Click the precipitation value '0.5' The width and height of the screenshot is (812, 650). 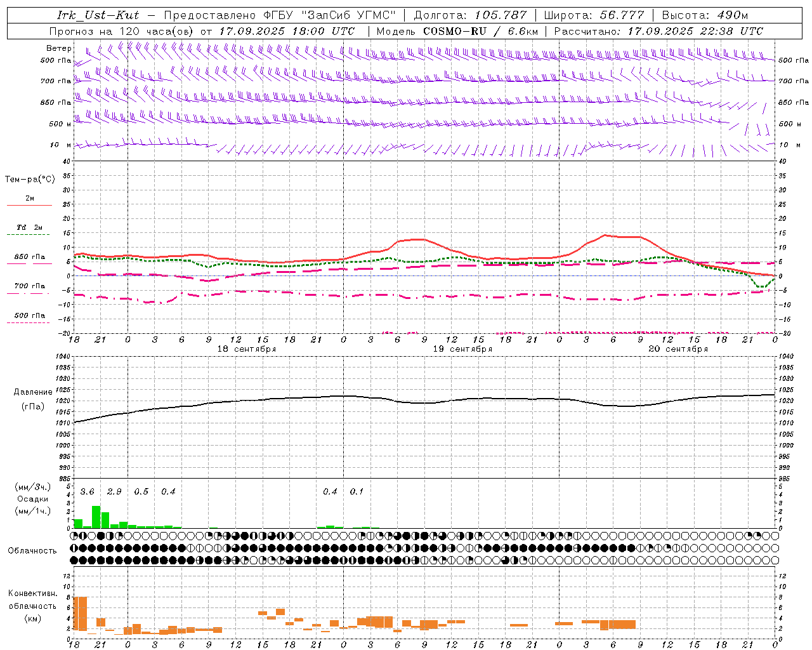pyautogui.click(x=141, y=492)
